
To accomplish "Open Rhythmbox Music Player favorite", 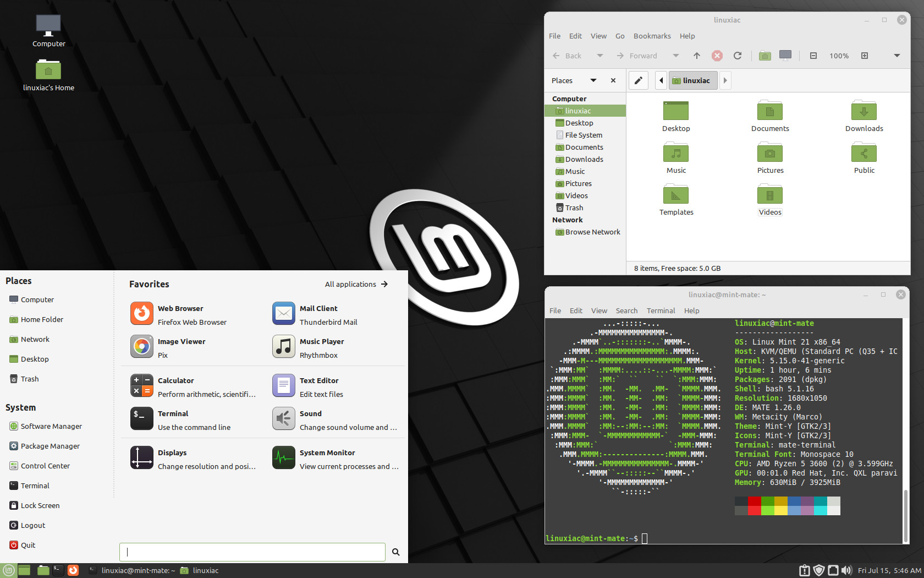I will (x=335, y=348).
